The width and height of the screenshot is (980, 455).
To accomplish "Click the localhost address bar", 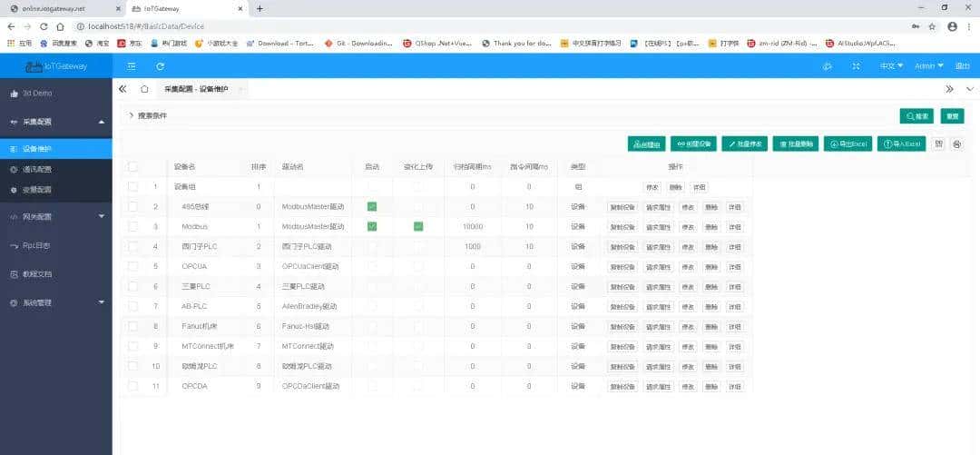I will click(x=487, y=26).
